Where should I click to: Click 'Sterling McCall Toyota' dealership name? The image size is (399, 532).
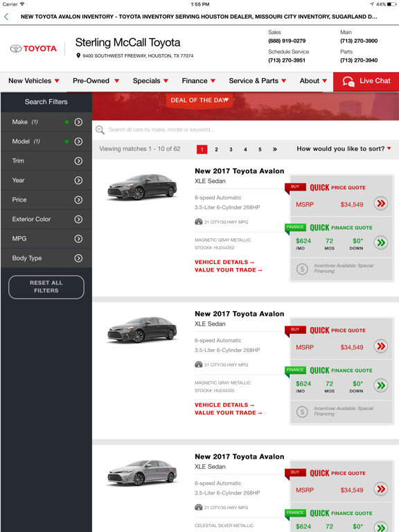(x=127, y=42)
